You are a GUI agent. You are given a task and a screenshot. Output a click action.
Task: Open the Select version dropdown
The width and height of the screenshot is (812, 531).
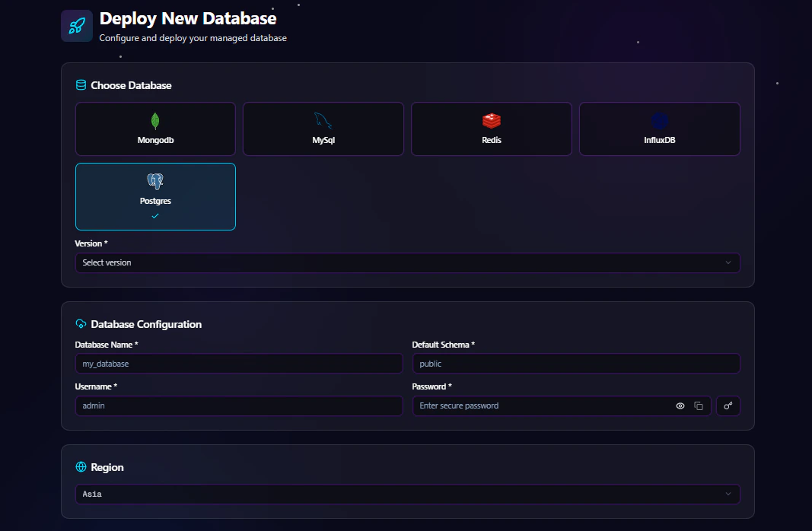coord(408,263)
